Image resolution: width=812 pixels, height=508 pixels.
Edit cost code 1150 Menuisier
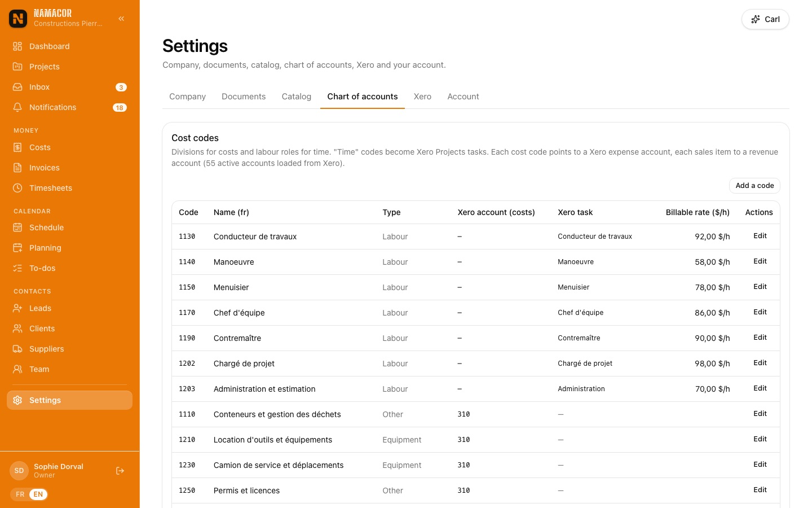(x=760, y=287)
